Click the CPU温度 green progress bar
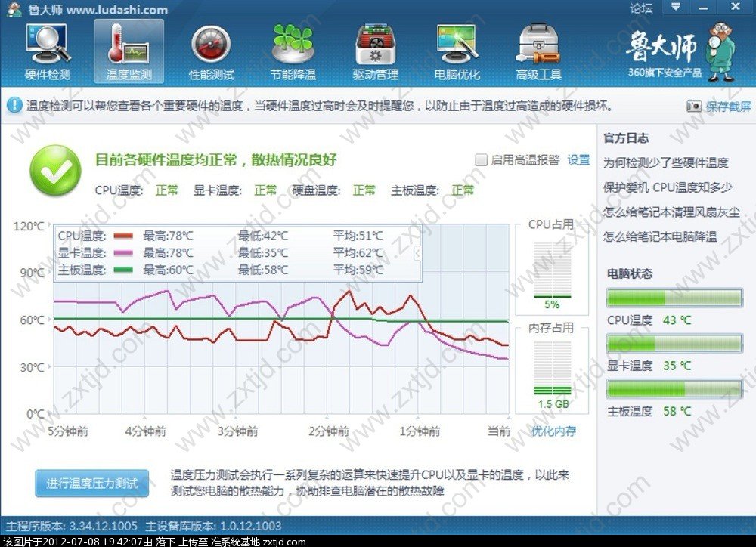 (674, 298)
